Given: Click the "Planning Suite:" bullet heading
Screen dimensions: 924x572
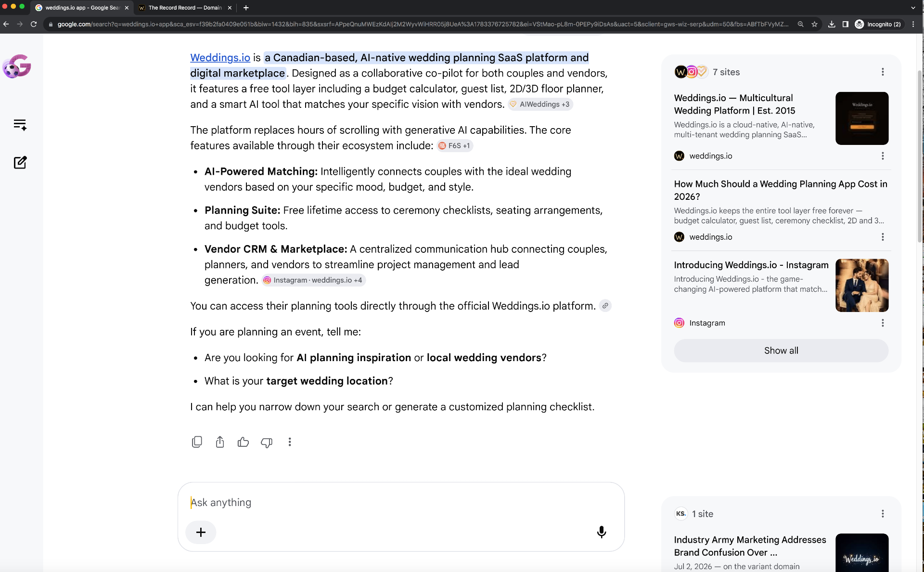Looking at the screenshot, I should pyautogui.click(x=243, y=210).
